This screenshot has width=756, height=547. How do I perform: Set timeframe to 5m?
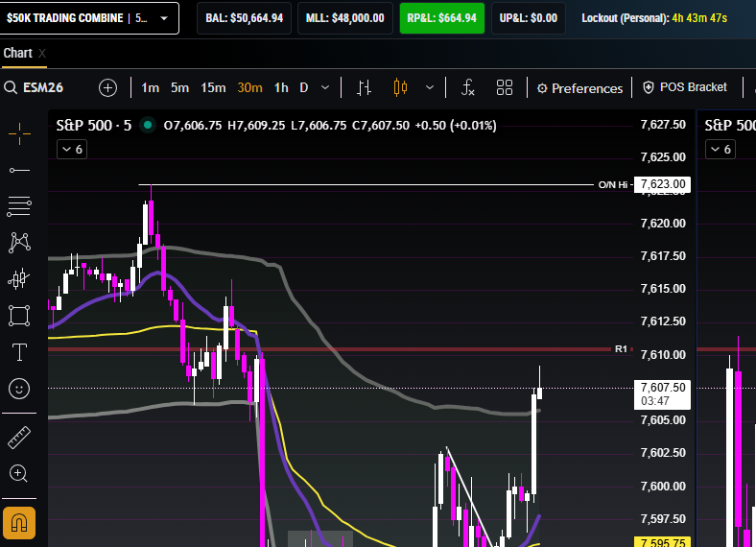point(179,87)
